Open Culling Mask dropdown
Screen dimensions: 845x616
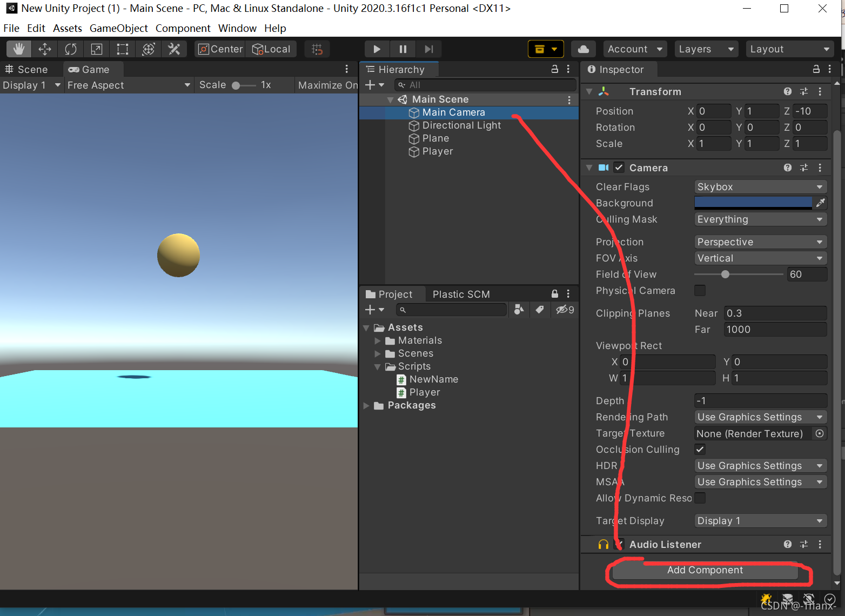760,219
